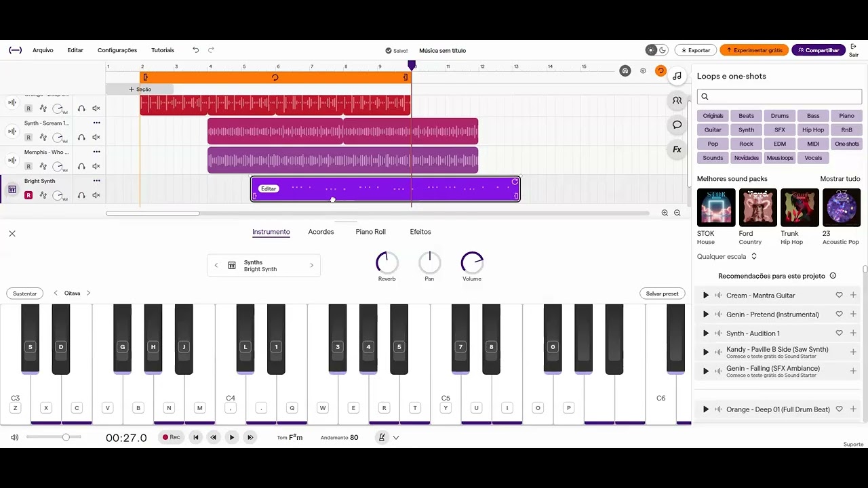Start playback with the play button
The height and width of the screenshot is (488, 868).
pyautogui.click(x=232, y=437)
